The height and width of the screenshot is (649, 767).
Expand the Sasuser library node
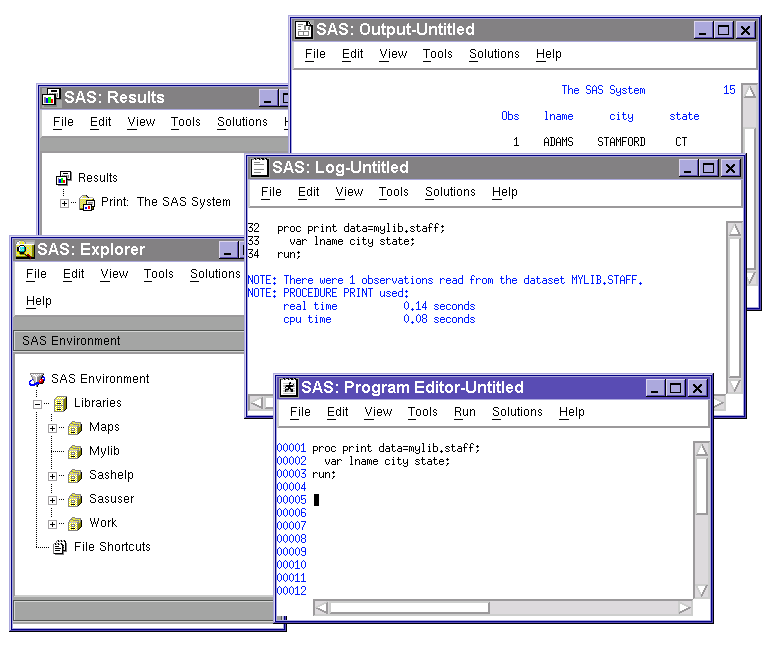[x=52, y=500]
